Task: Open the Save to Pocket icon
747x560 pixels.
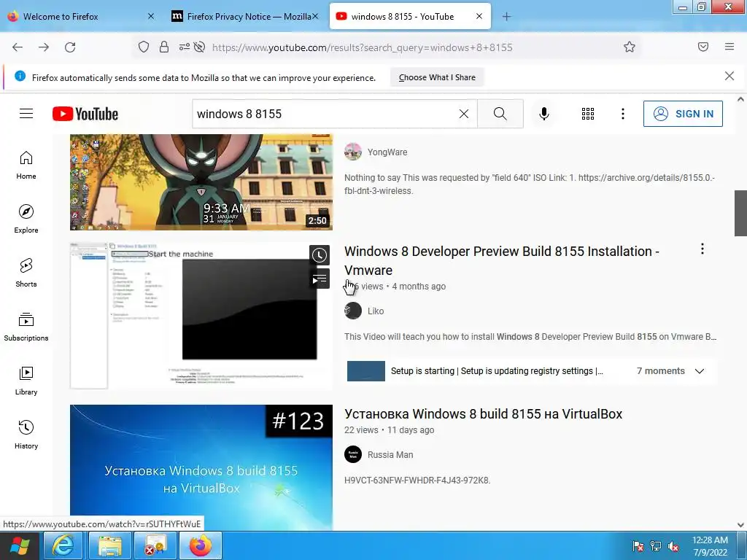Action: (x=703, y=47)
